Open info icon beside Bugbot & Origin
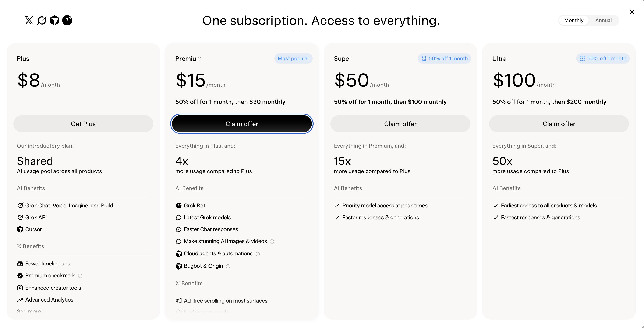644x328 pixels. coord(228,266)
